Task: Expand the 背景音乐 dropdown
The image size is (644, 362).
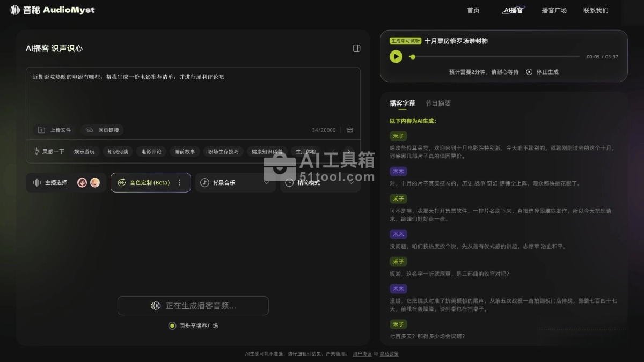Action: (x=267, y=182)
